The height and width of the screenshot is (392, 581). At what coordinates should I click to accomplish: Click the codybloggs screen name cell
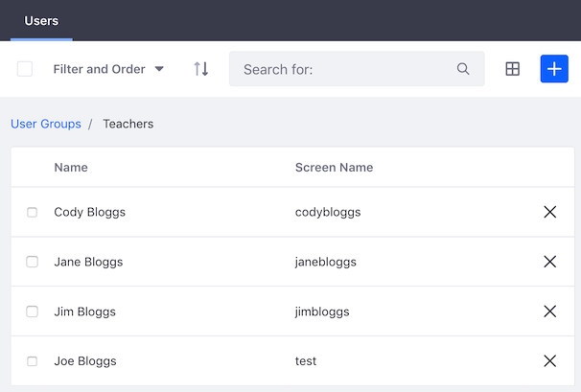point(328,213)
